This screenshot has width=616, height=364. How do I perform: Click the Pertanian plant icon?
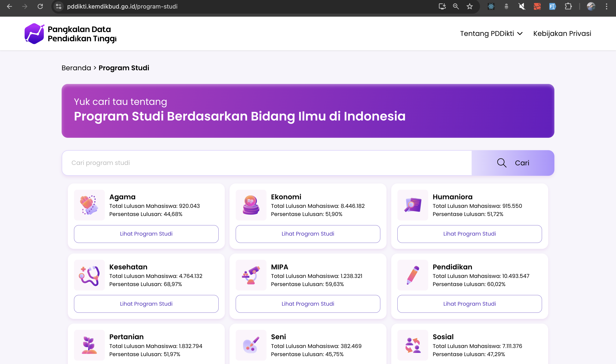tap(89, 345)
